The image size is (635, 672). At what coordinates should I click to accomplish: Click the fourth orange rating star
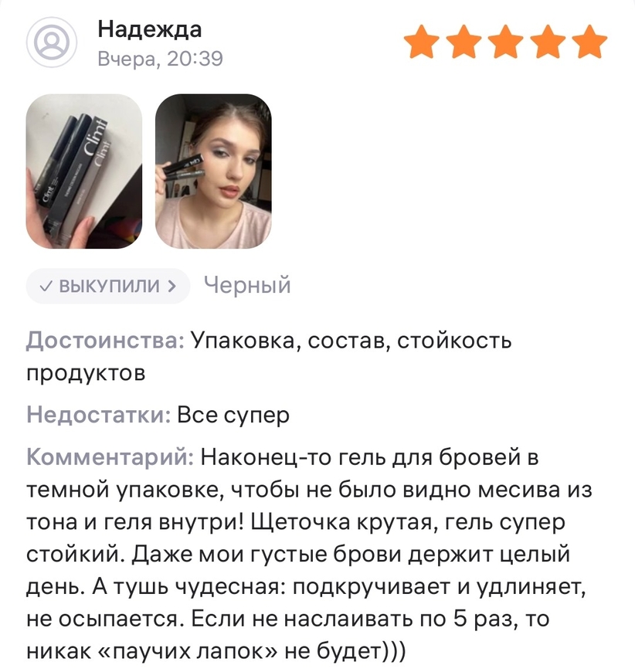(548, 41)
